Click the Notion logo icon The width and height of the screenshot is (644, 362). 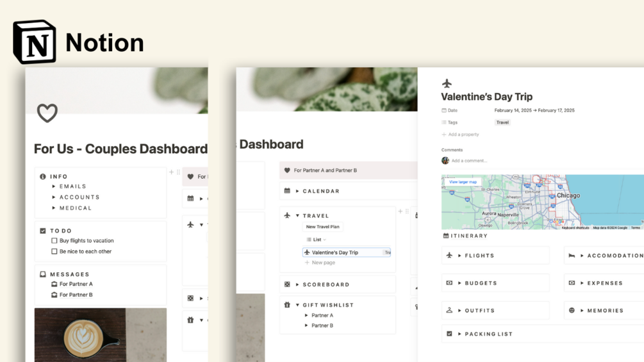pos(35,42)
